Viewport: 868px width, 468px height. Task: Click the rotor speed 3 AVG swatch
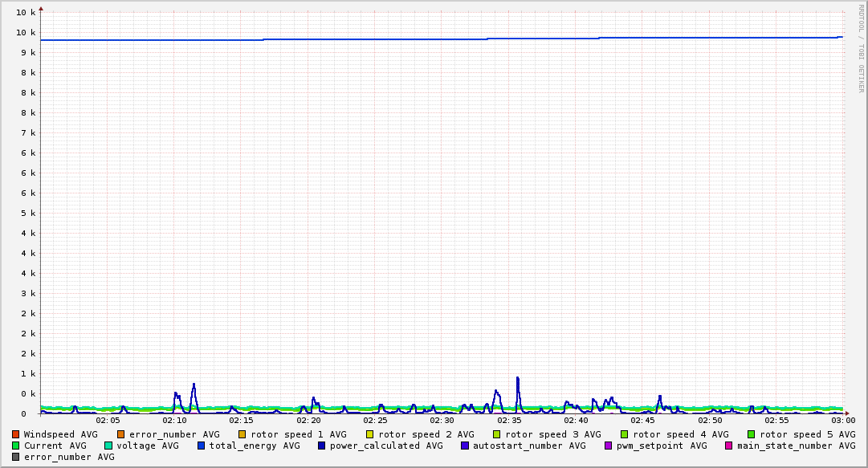click(497, 434)
